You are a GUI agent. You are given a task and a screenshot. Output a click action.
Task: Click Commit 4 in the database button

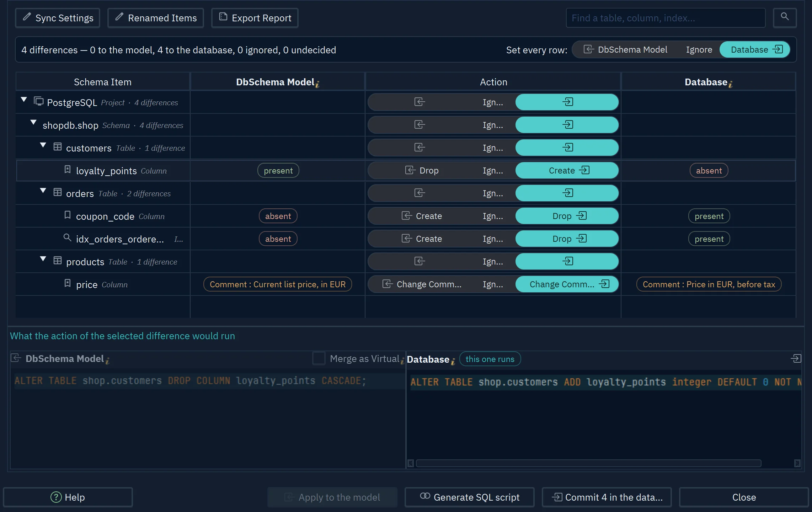coord(607,497)
